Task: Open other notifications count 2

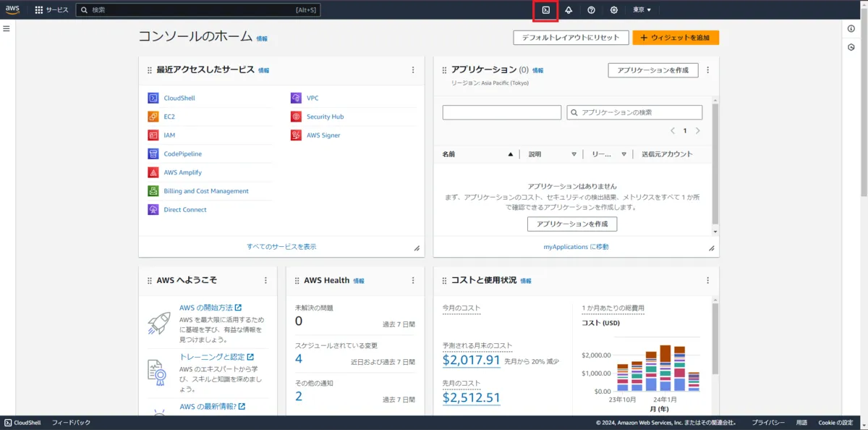Action: 299,396
